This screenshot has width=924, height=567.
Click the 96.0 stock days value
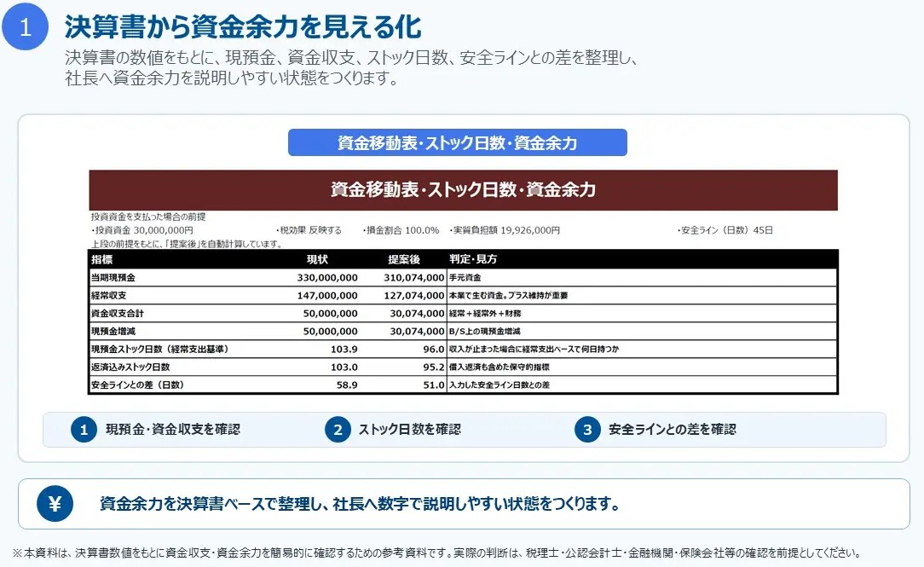pyautogui.click(x=433, y=349)
